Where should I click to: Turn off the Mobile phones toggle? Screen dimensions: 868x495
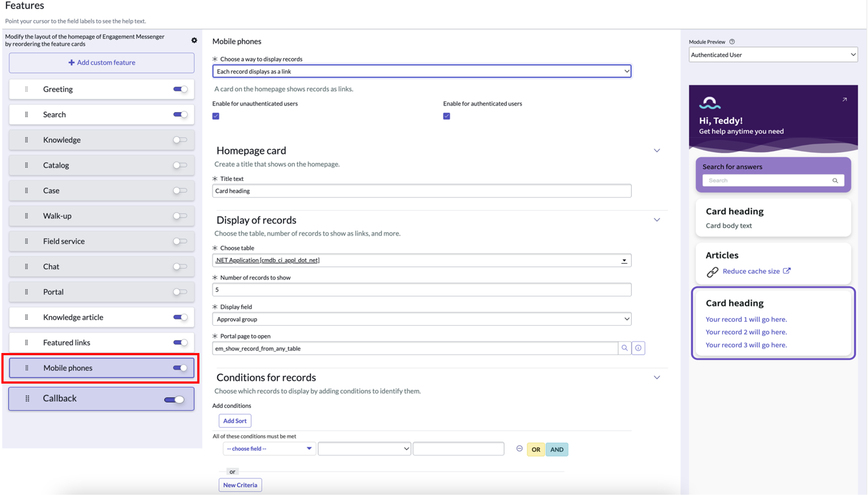[180, 368]
